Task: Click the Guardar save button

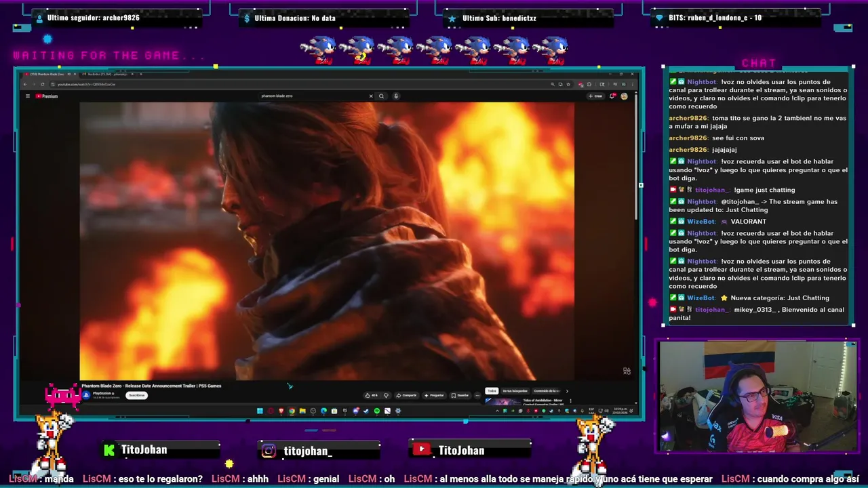Action: point(460,395)
